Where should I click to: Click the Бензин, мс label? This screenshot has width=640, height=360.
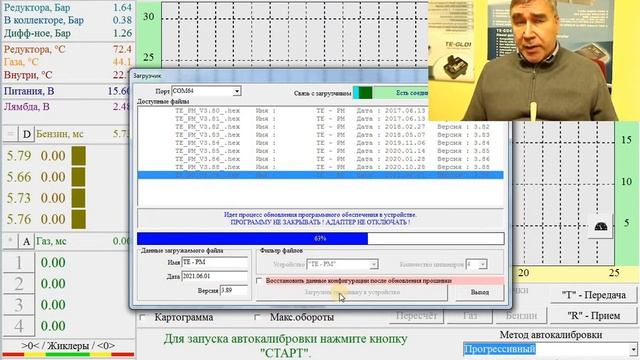(60, 134)
